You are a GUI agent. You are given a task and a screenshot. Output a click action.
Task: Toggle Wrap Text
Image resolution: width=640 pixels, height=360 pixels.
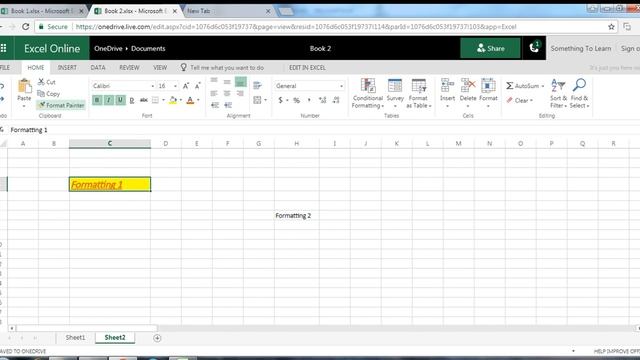(257, 86)
